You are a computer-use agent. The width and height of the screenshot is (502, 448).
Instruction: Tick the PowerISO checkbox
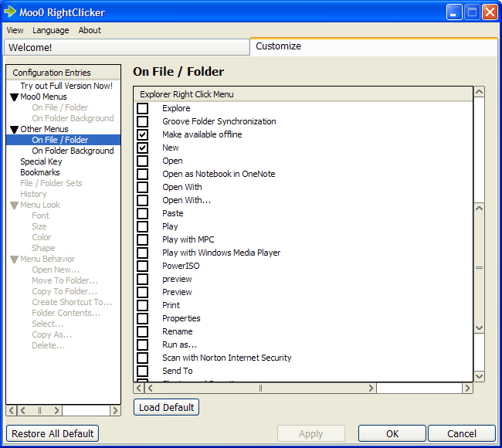142,266
